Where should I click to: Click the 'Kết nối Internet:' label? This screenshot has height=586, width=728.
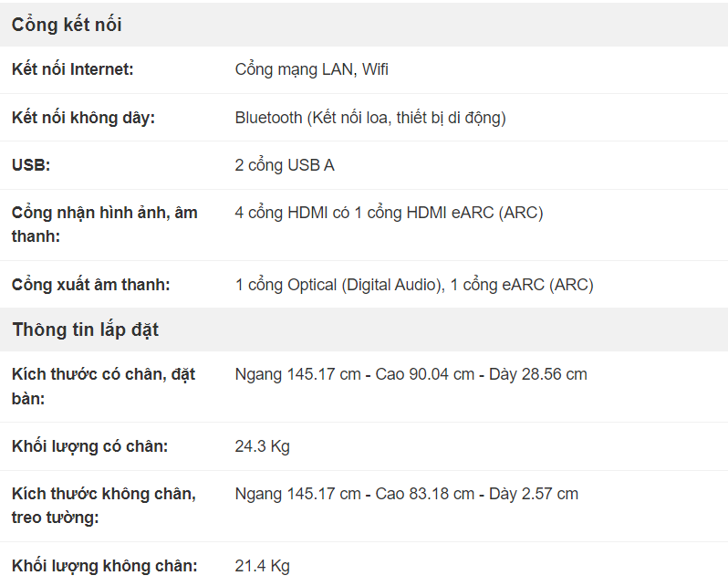pyautogui.click(x=73, y=69)
